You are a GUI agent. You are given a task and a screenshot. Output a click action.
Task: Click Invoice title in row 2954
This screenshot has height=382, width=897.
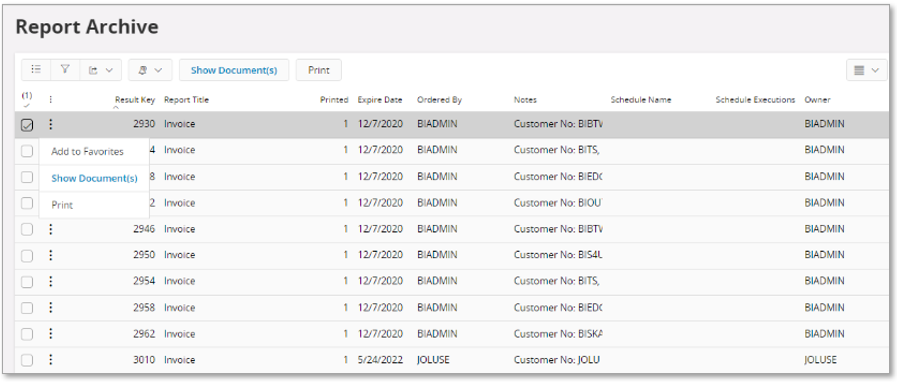coord(180,281)
